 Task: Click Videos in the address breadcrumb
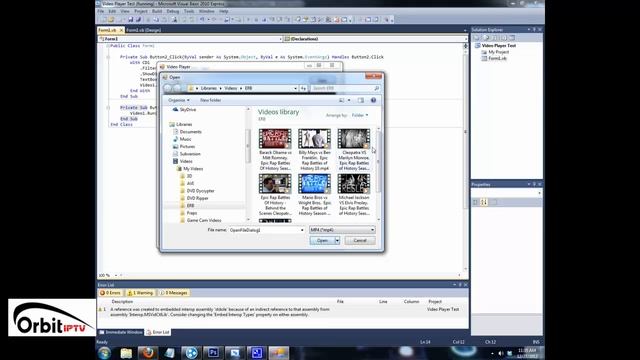231,88
